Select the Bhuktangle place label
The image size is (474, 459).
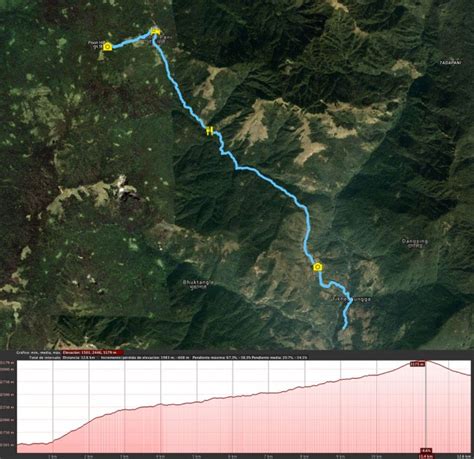click(198, 284)
